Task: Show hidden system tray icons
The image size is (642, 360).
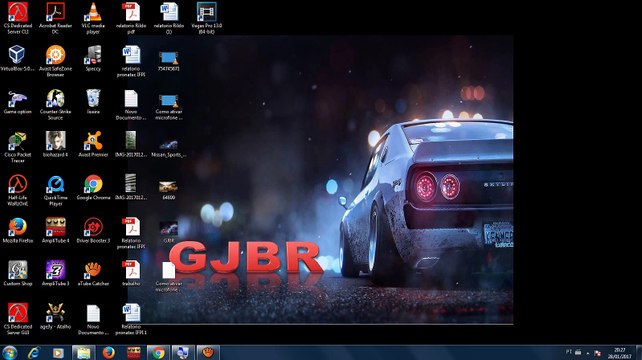Action: pyautogui.click(x=588, y=353)
